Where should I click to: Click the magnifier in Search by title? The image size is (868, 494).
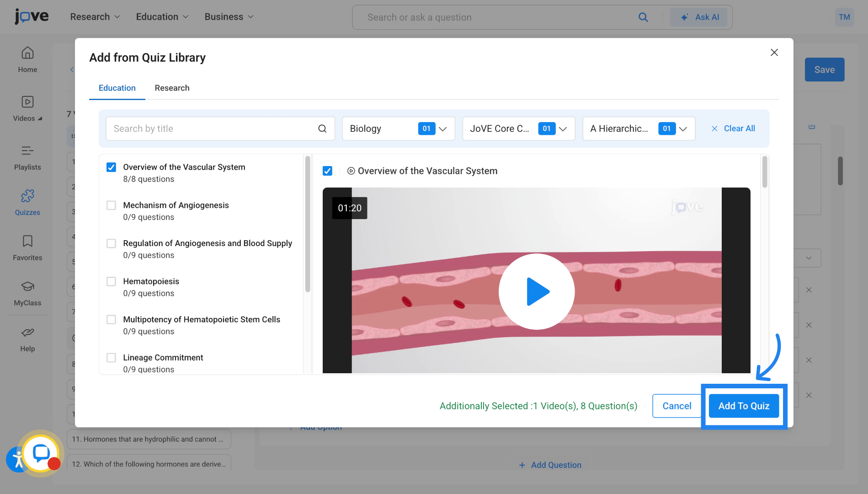(322, 129)
